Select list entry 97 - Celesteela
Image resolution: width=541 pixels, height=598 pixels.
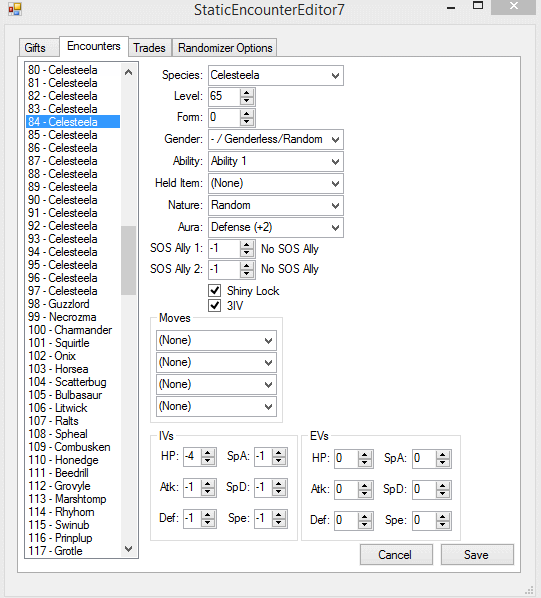click(73, 291)
